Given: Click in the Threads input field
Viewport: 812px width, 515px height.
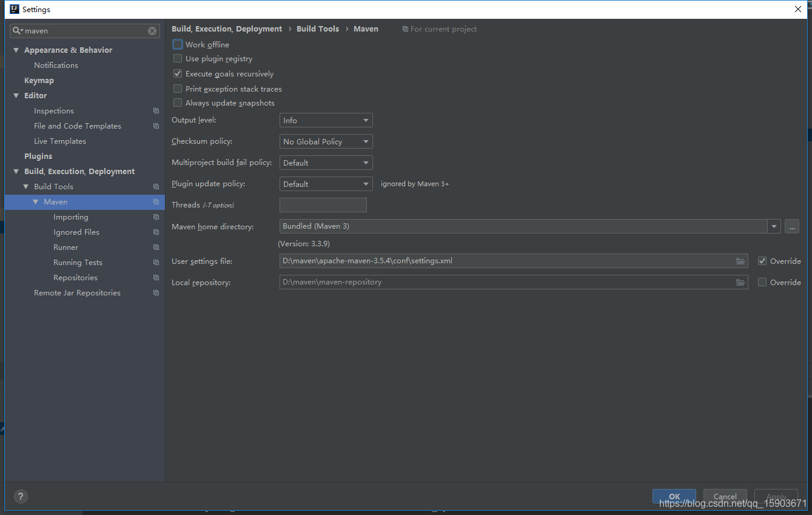Looking at the screenshot, I should (x=323, y=205).
